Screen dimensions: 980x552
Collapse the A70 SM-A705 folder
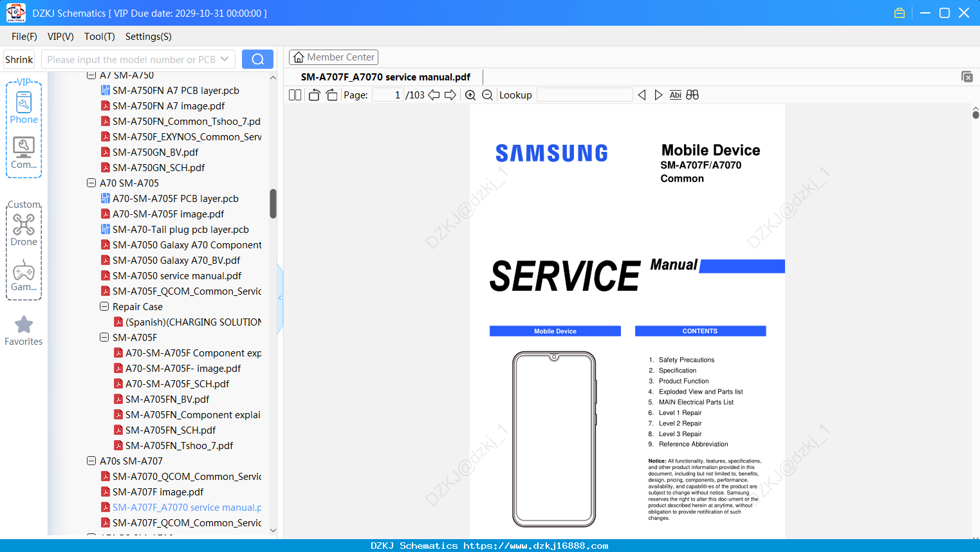[91, 183]
